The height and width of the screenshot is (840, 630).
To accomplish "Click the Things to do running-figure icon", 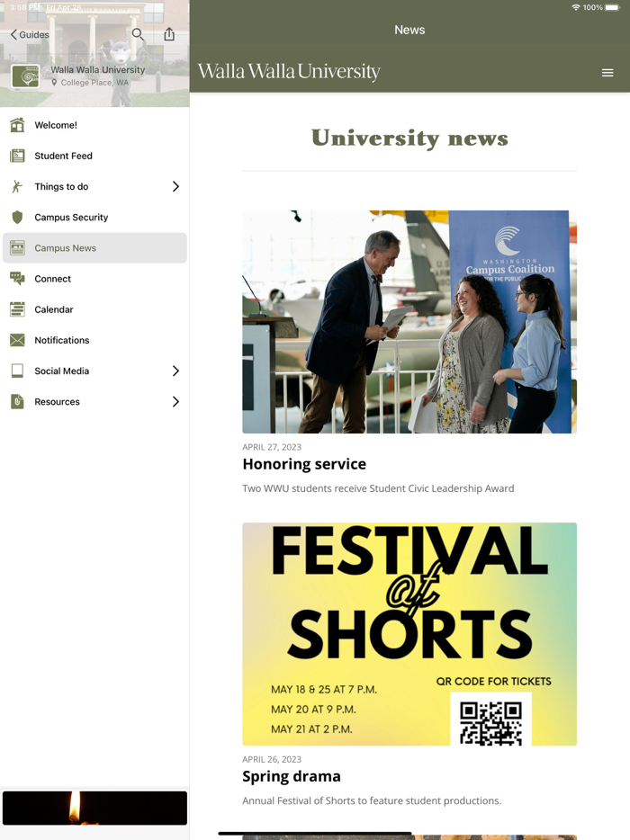I will pos(17,186).
